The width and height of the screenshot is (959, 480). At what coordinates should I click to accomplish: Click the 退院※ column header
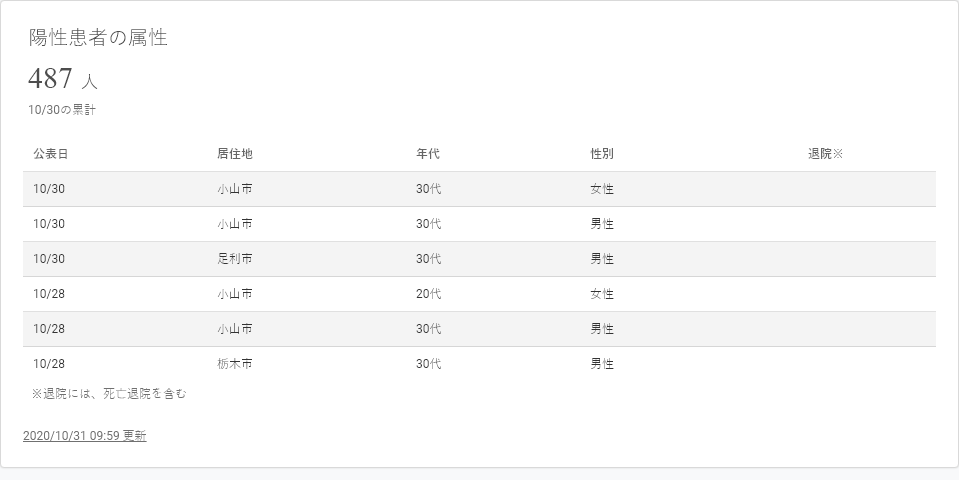(826, 154)
